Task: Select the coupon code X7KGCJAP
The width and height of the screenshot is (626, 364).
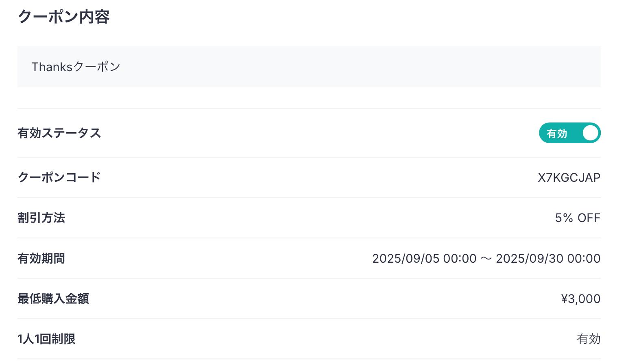Action: 569,178
